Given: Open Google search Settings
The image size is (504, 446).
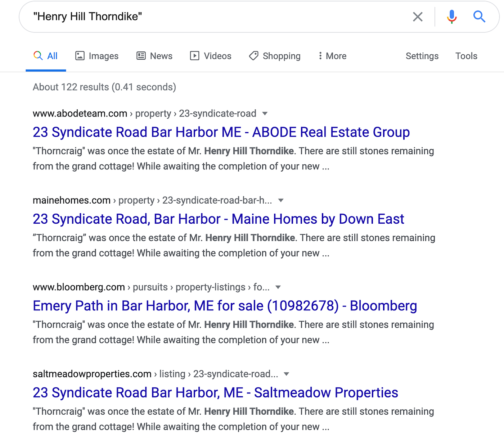Looking at the screenshot, I should tap(422, 56).
